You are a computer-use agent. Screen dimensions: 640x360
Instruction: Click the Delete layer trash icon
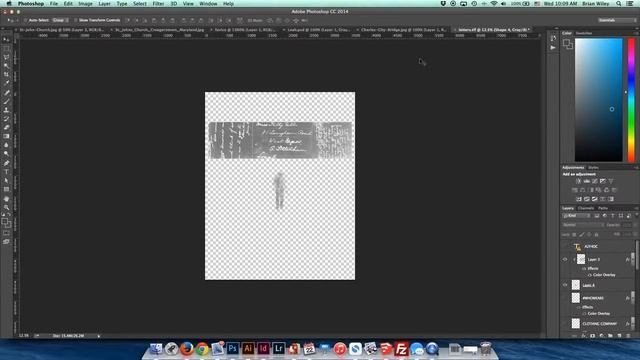coord(628,336)
